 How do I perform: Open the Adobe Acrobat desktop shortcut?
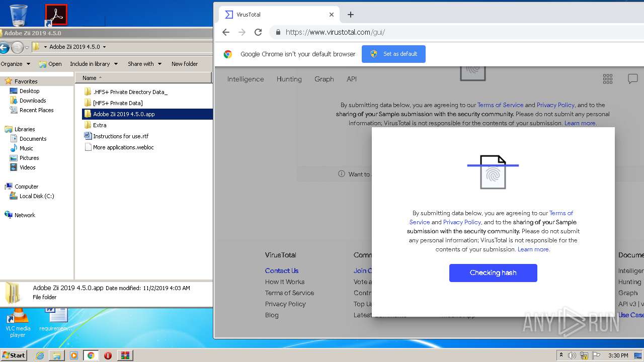point(56,15)
